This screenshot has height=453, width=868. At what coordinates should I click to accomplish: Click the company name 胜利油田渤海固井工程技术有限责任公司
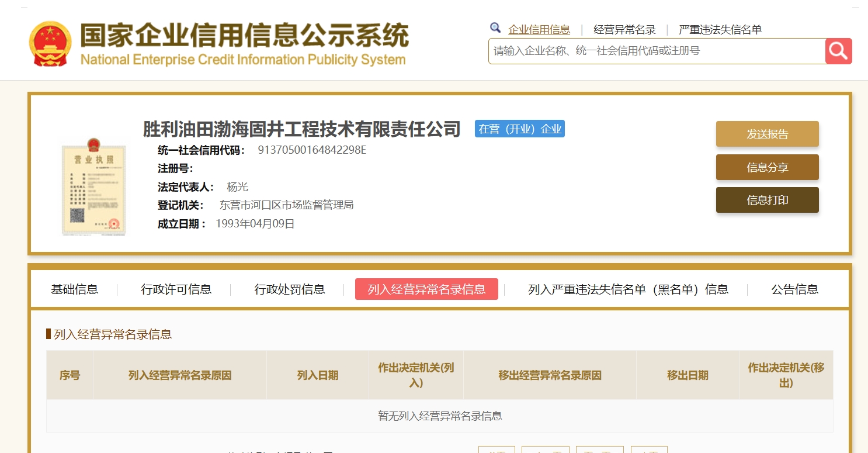click(302, 129)
